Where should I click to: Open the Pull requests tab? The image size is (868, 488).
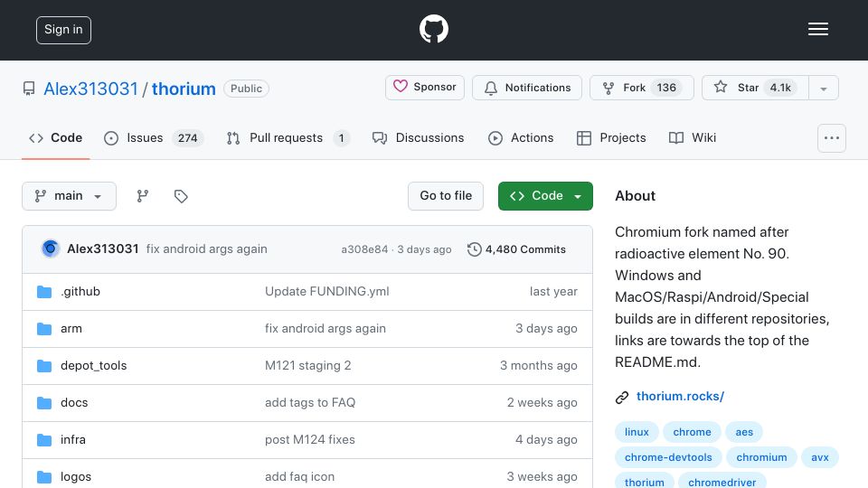pyautogui.click(x=288, y=137)
